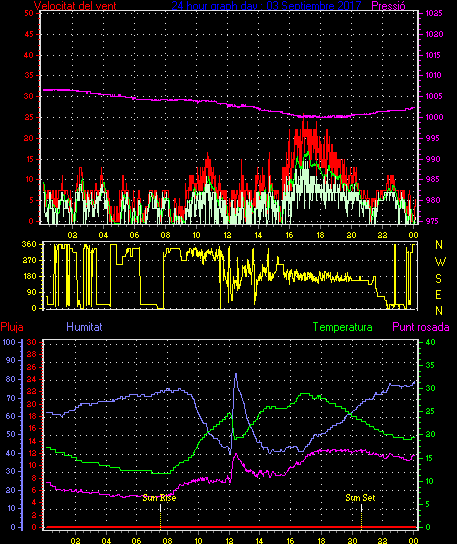Click pressure axis value 980
This screenshot has height=544, width=457.
click(x=432, y=200)
